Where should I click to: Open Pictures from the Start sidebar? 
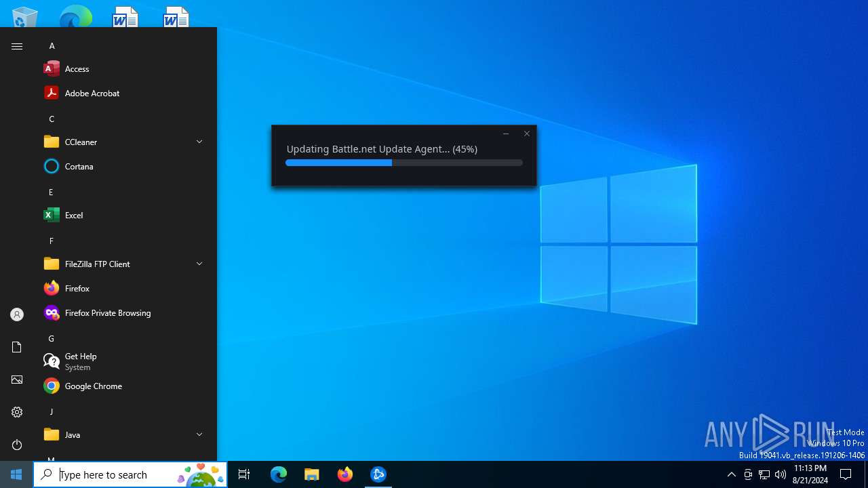pyautogui.click(x=17, y=380)
